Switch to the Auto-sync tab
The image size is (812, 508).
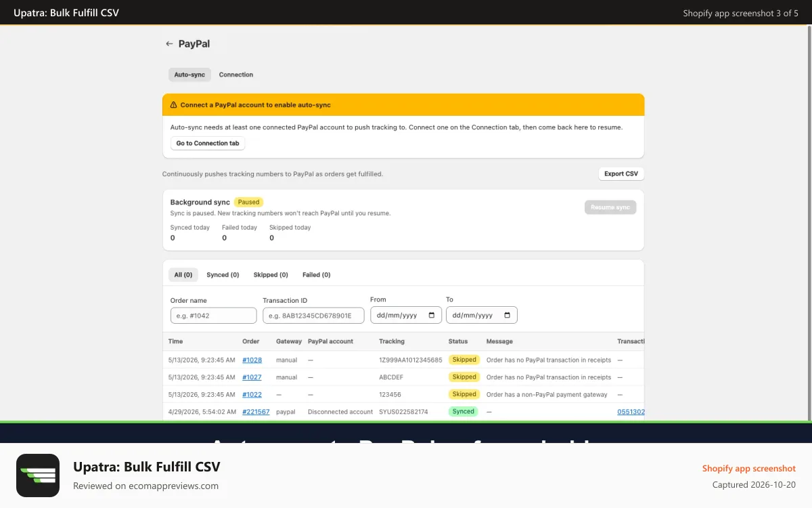point(189,75)
